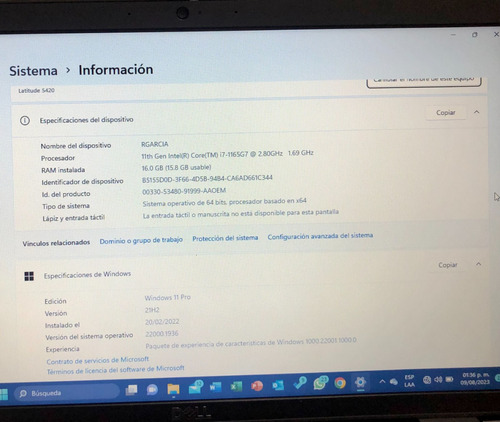Select the install date 20/02/2022

click(x=162, y=322)
